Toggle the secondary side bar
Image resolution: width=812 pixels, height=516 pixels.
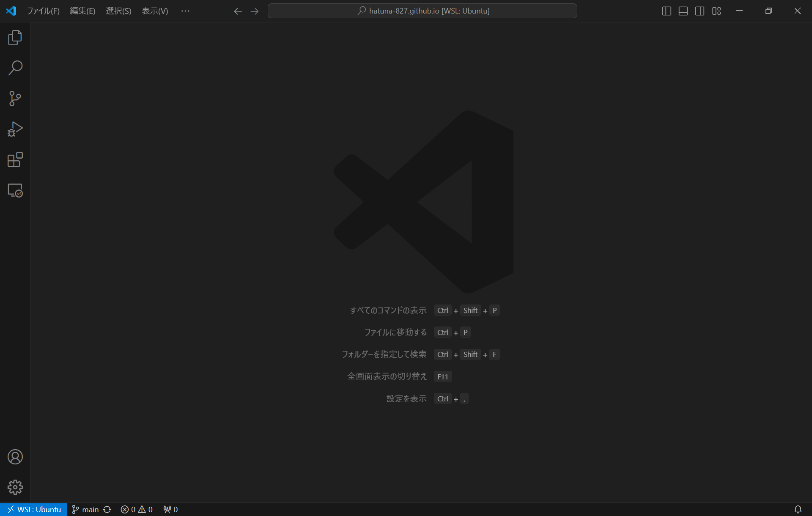coord(700,11)
